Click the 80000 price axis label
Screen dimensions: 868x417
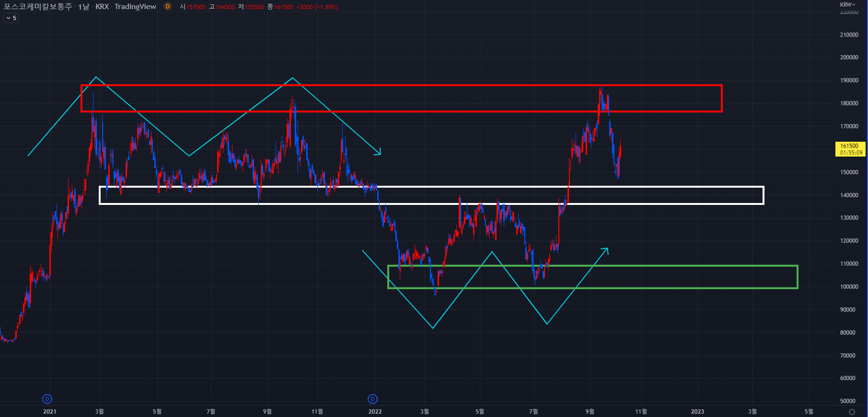click(x=848, y=333)
